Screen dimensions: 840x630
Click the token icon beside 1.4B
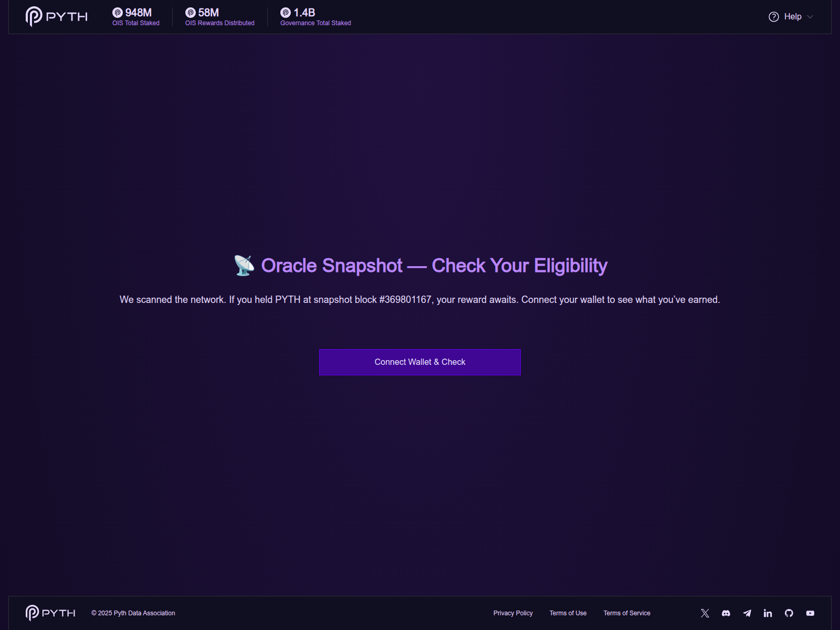[x=286, y=13]
